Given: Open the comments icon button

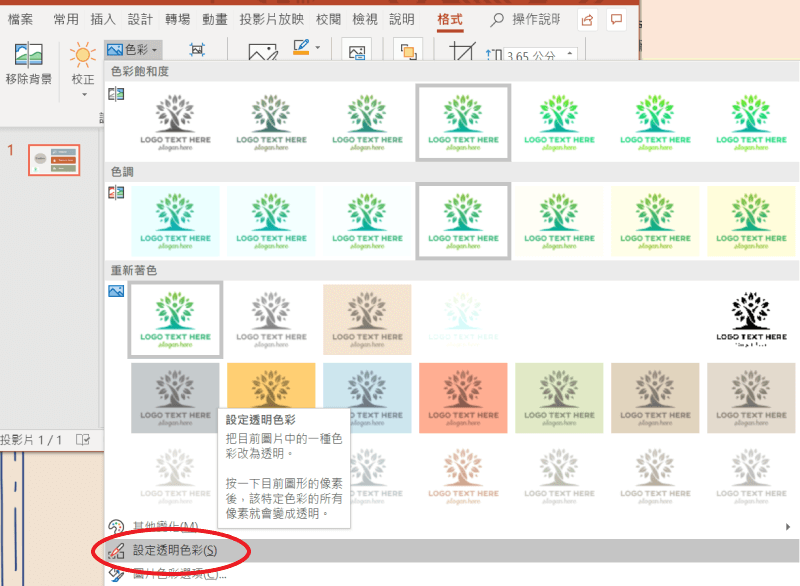Looking at the screenshot, I should click(x=616, y=20).
